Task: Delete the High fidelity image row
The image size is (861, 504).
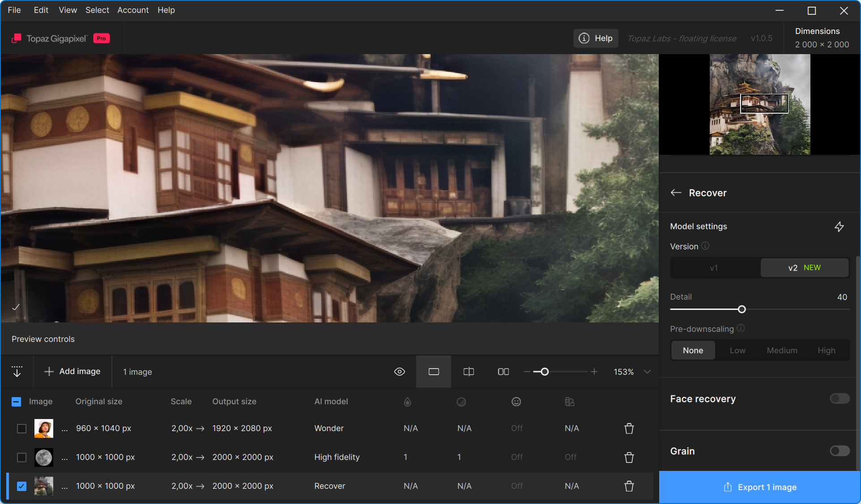Action: [629, 457]
